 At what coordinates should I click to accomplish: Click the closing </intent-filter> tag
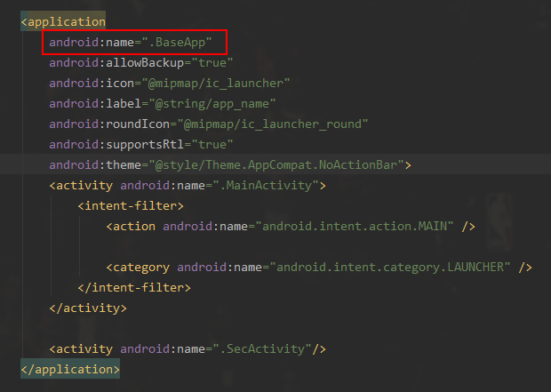pos(134,288)
